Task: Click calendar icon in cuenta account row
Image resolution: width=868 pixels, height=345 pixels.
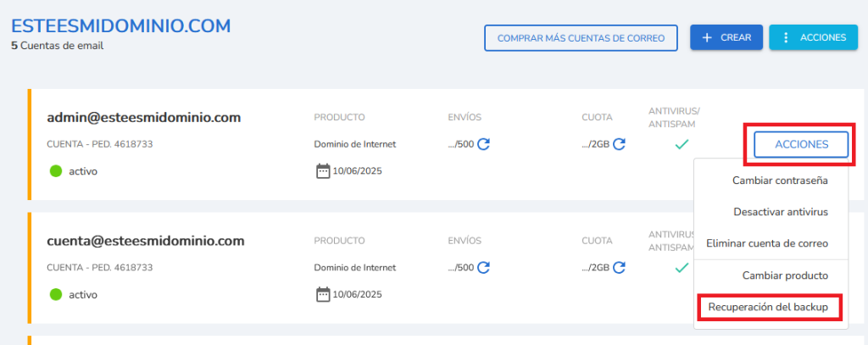Action: pyautogui.click(x=323, y=294)
